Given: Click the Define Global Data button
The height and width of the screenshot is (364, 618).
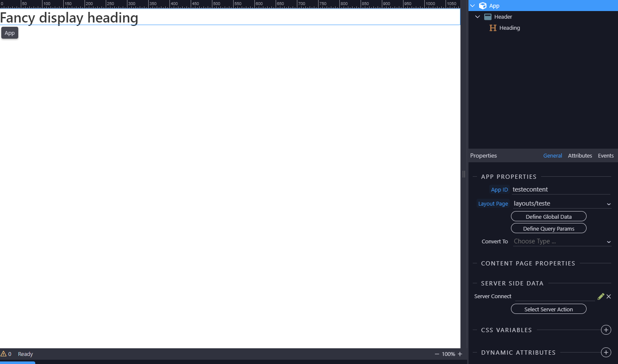Looking at the screenshot, I should 548,216.
